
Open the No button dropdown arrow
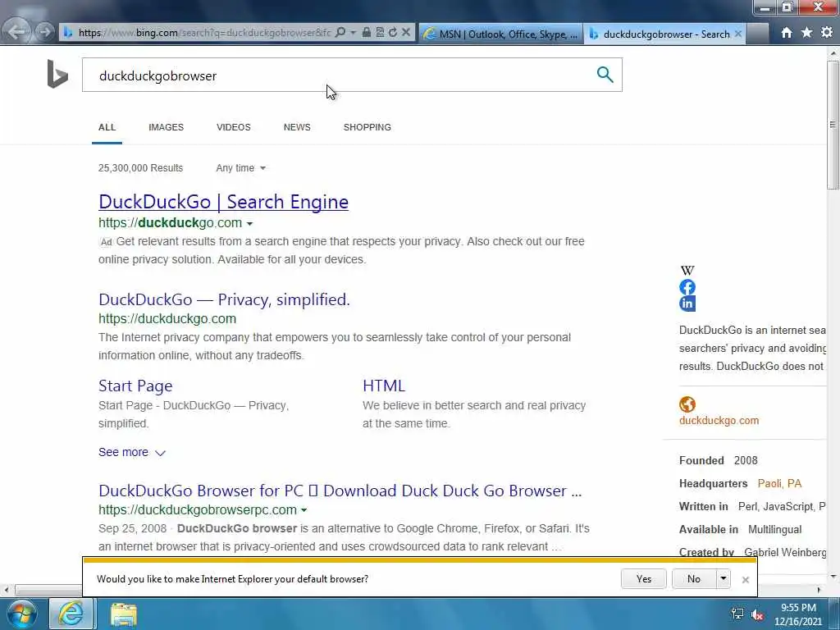(x=724, y=579)
